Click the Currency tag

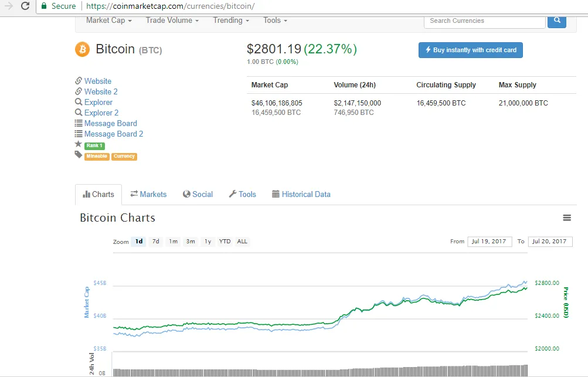click(x=124, y=157)
